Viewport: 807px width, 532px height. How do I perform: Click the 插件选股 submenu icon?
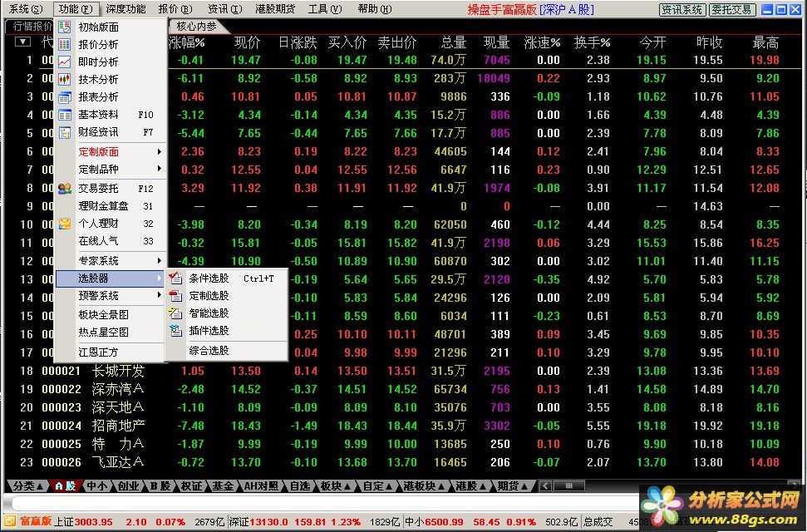click(175, 331)
